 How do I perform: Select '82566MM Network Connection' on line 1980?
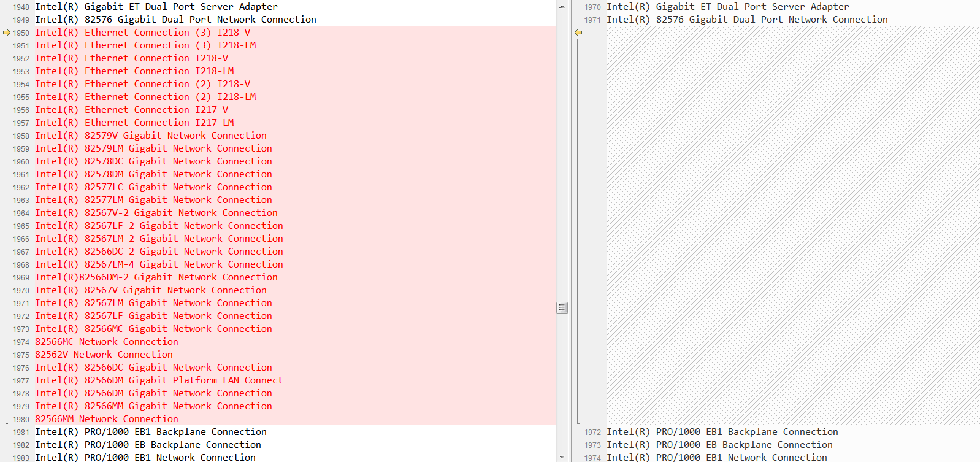[107, 419]
